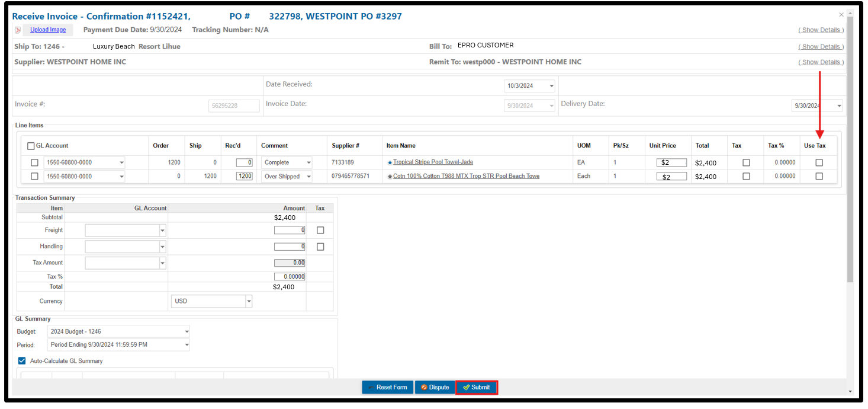Image resolution: width=868 pixels, height=409 pixels.
Task: Toggle the Auto-Calculate GL Summary checkbox
Action: (x=22, y=360)
